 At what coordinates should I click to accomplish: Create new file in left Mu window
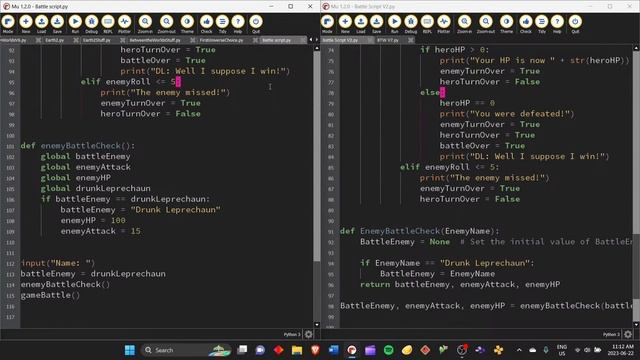[25, 24]
